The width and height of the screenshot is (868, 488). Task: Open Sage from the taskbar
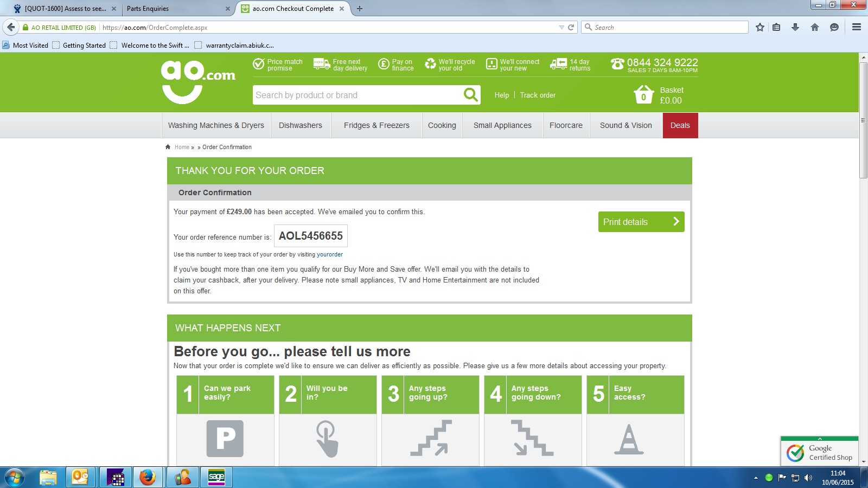coord(216,477)
